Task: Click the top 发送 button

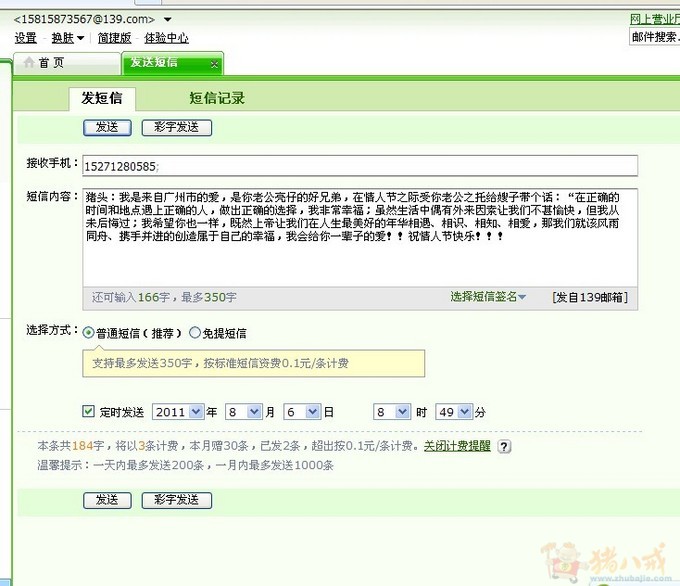Action: (107, 128)
